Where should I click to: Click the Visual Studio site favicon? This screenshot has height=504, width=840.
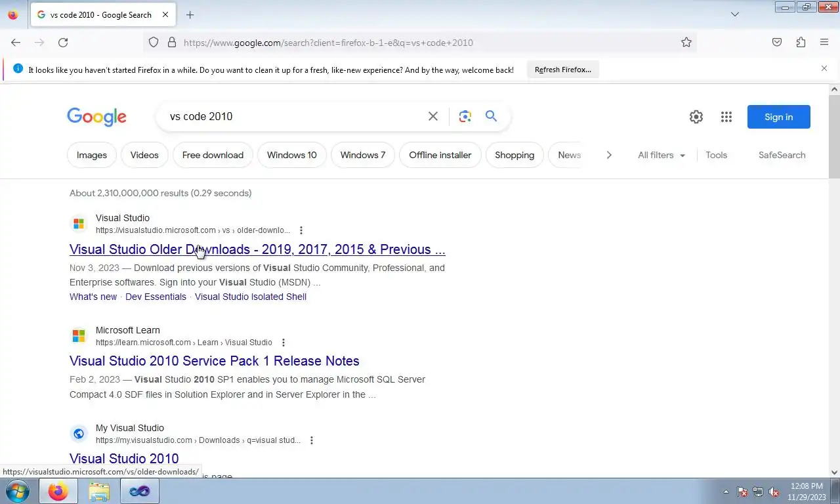click(79, 224)
